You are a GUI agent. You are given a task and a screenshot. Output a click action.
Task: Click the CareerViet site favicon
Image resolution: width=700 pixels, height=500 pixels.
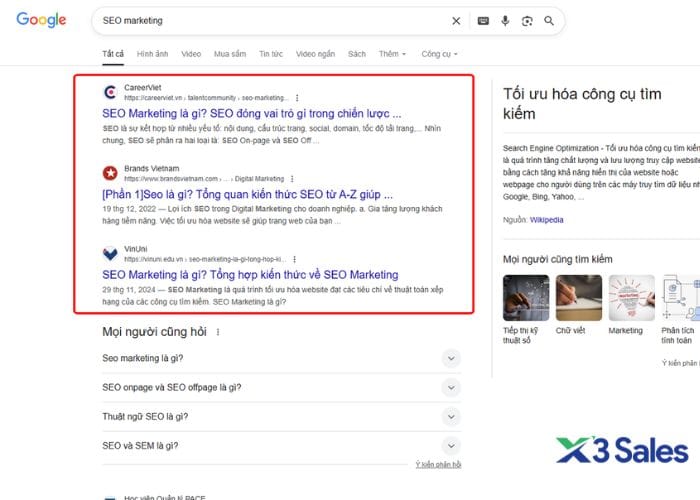pos(110,92)
